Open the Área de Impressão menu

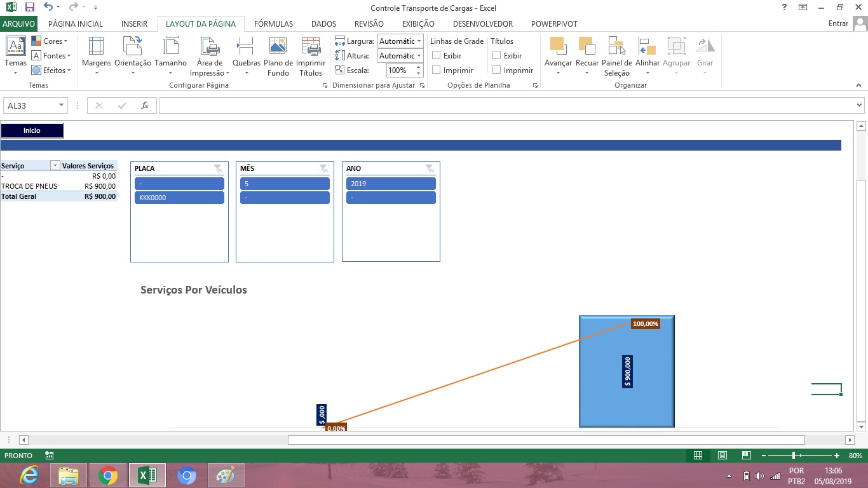pyautogui.click(x=210, y=56)
